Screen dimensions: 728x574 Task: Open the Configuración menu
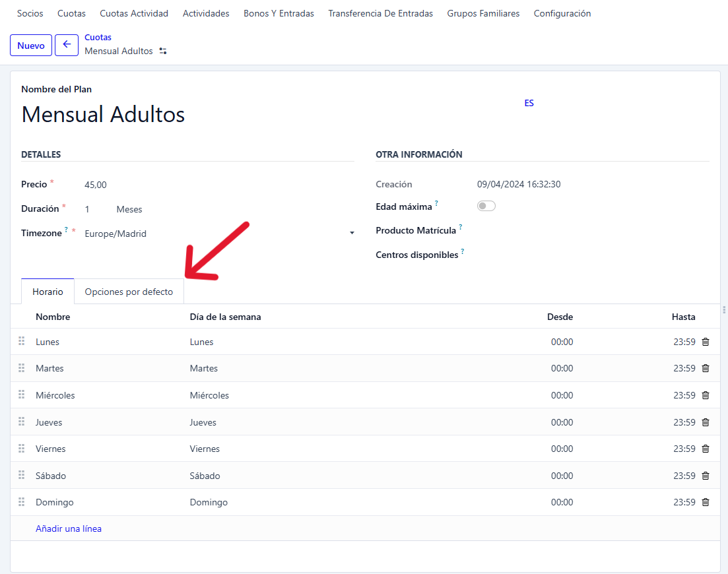click(x=562, y=13)
